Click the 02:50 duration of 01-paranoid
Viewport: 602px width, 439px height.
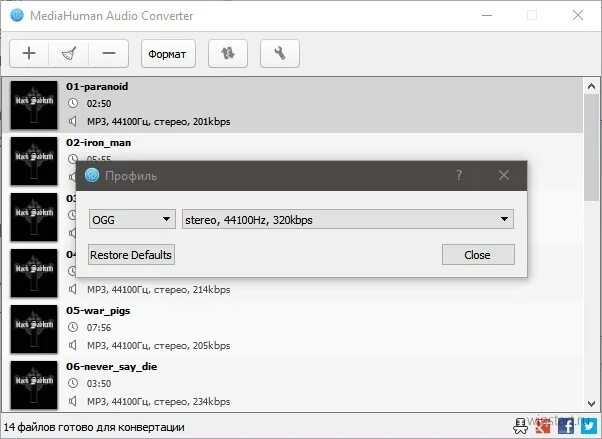point(99,104)
